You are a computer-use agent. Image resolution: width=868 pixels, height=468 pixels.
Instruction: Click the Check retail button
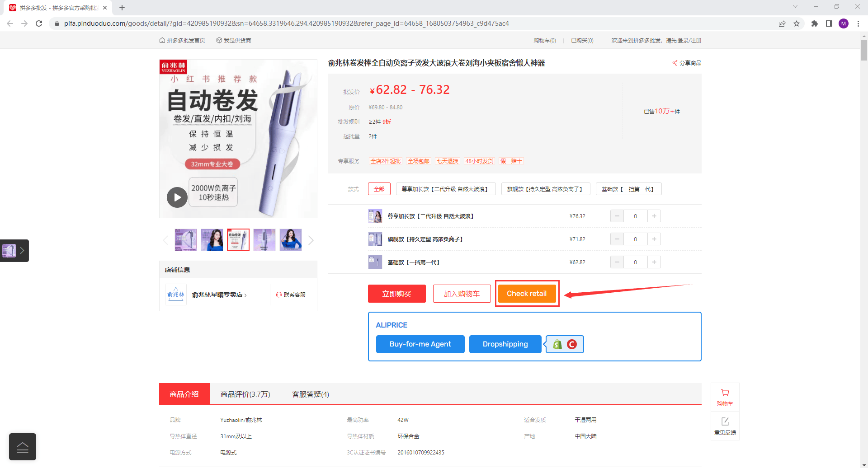point(527,294)
